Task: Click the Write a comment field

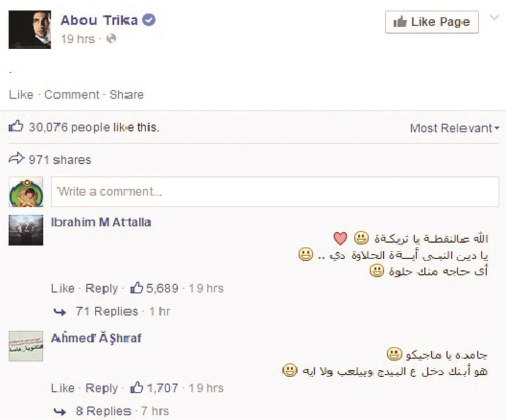Action: pos(274,192)
